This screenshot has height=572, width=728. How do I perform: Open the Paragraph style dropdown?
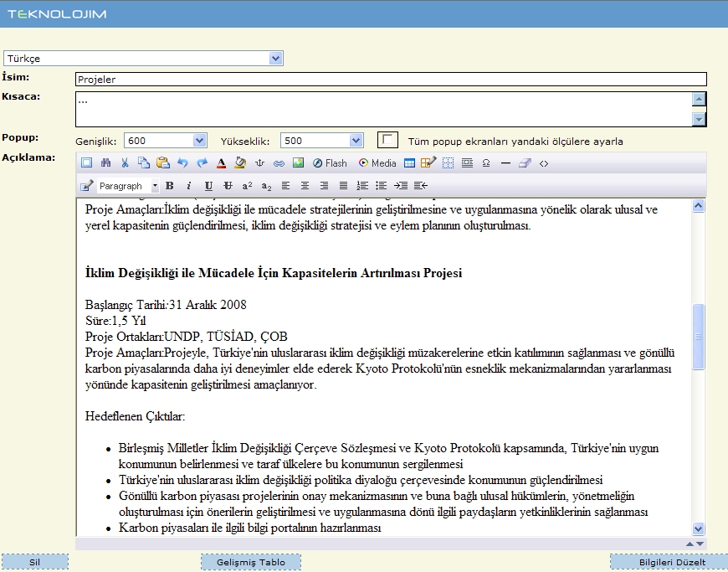click(x=155, y=186)
